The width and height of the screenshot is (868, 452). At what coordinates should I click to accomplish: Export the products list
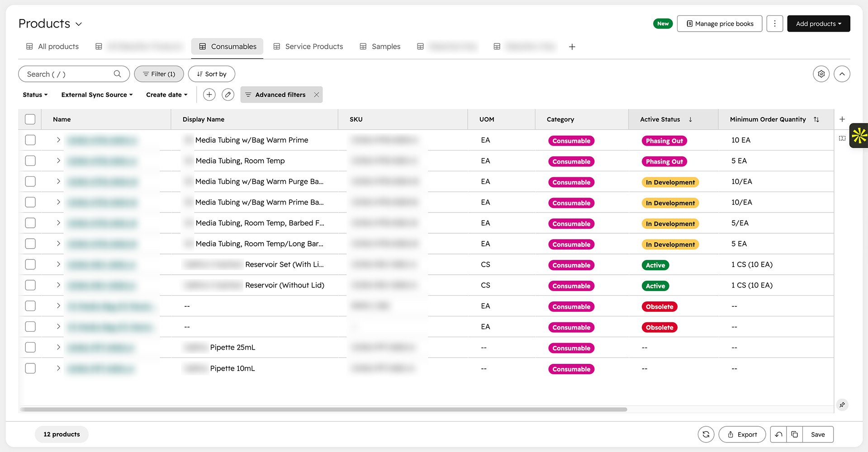point(742,434)
